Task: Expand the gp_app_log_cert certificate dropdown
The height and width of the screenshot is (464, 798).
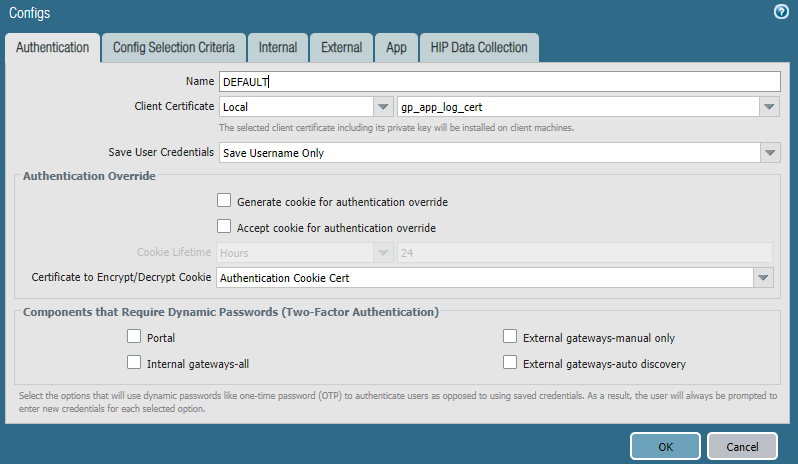Action: tap(769, 106)
